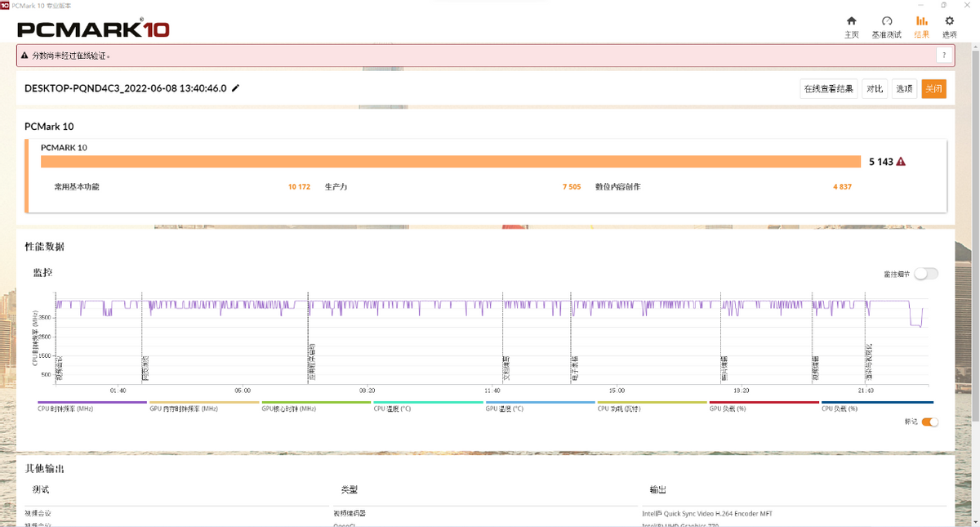Close the result with the orange 关闭 button
The width and height of the screenshot is (980, 527).
[933, 89]
